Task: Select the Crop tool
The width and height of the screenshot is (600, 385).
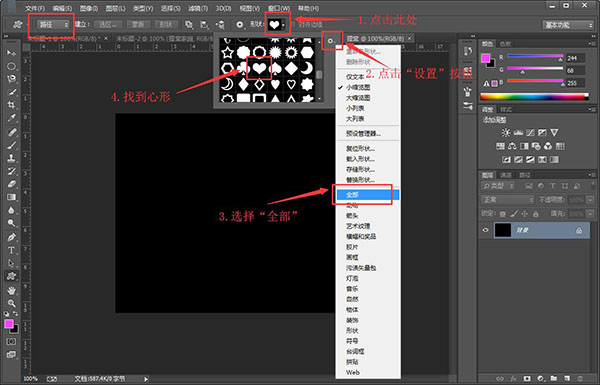Action: click(x=11, y=104)
